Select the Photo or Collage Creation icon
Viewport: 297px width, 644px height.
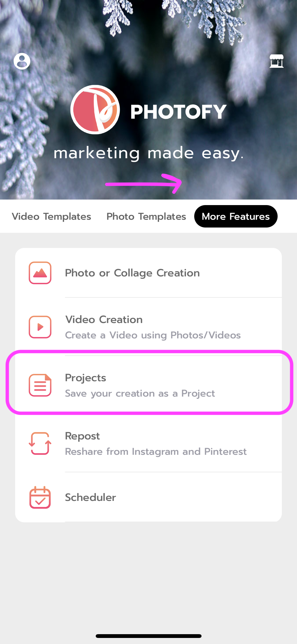point(40,273)
